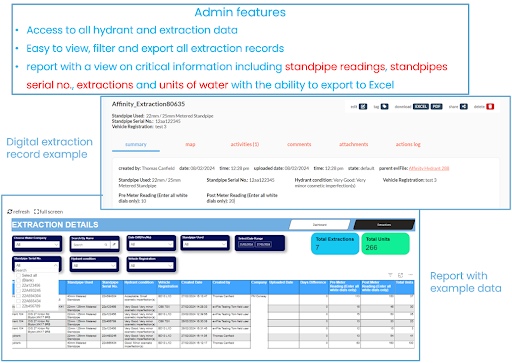Tick the (Blank) checkbox
Screen dimensions: 512x363
point(19,280)
